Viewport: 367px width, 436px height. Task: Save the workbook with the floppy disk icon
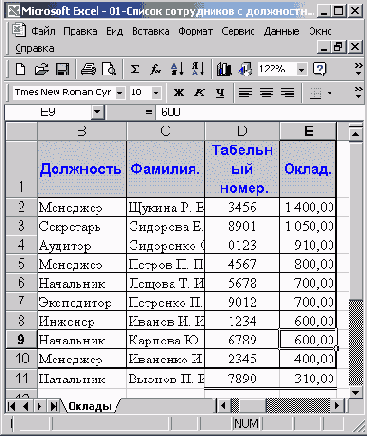tap(62, 69)
